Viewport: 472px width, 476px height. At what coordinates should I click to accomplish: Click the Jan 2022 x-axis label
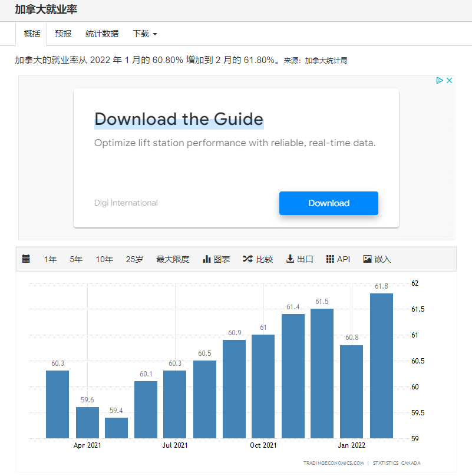(x=352, y=445)
